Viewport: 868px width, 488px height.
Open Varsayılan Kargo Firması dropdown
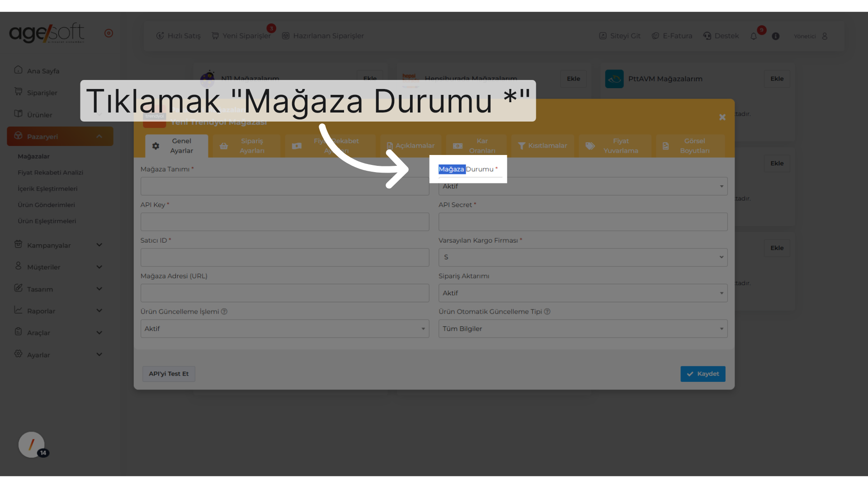tap(583, 257)
